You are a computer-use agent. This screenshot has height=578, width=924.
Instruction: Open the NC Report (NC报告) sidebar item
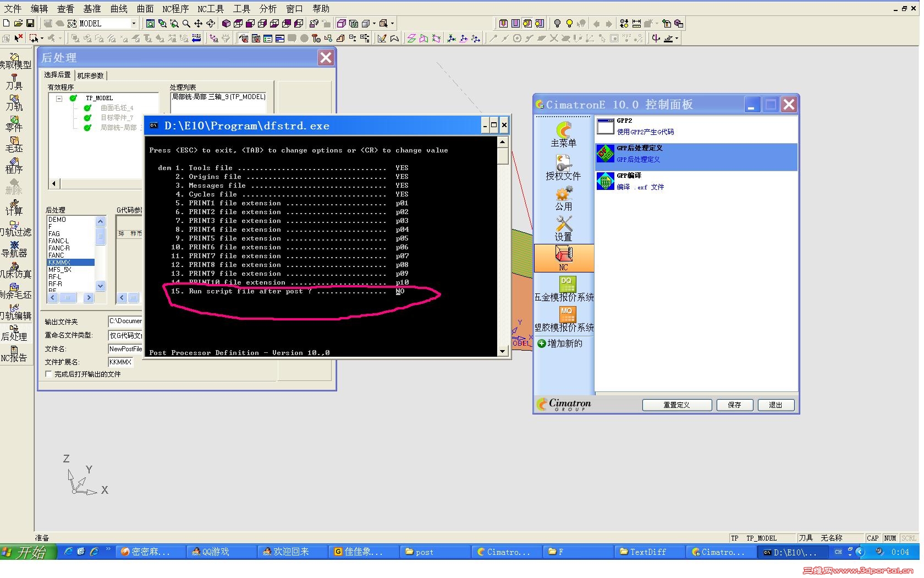pyautogui.click(x=14, y=353)
